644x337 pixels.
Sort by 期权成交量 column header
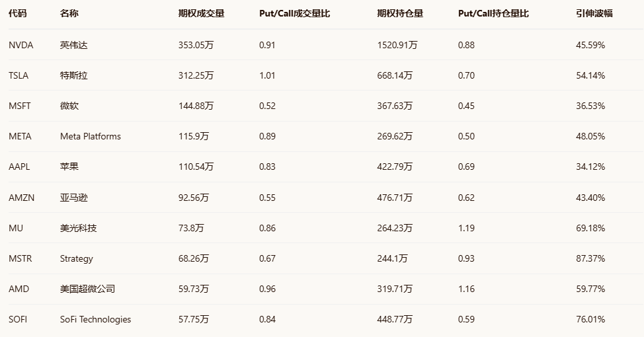(x=202, y=13)
